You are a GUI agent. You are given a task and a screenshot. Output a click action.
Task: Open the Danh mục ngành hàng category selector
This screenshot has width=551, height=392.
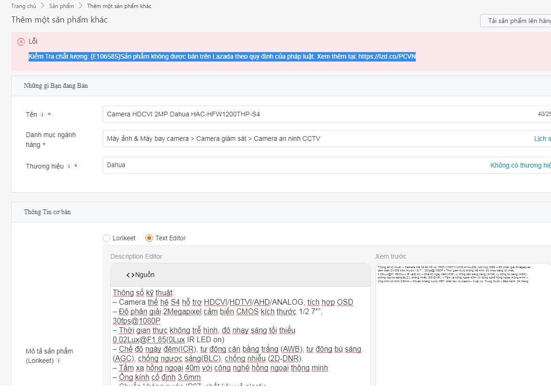(x=327, y=138)
